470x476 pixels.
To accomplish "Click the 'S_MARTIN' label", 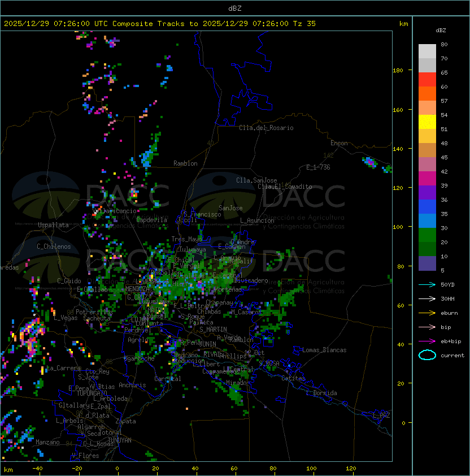I will [213, 330].
